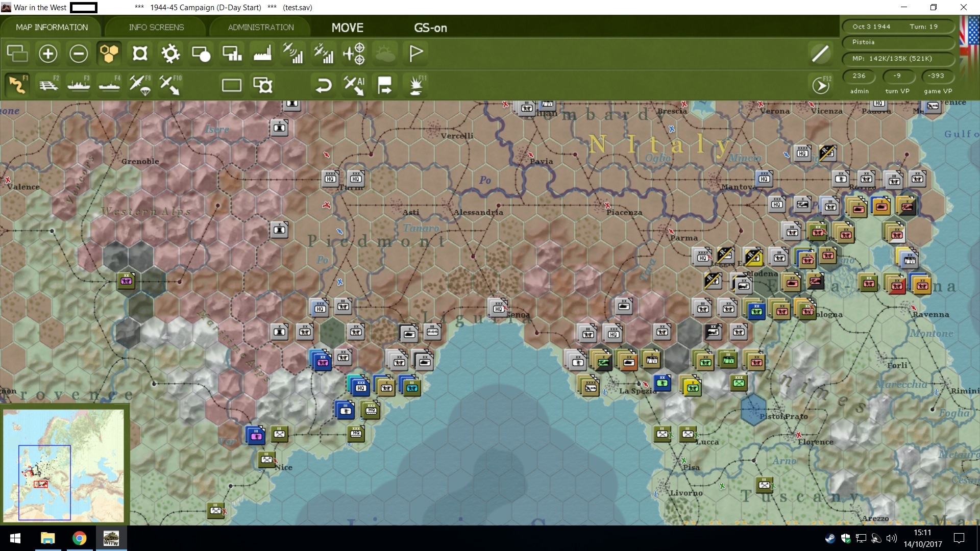Screen dimensions: 980x551
Task: Click the plane with crosshair targets icon
Action: [354, 53]
